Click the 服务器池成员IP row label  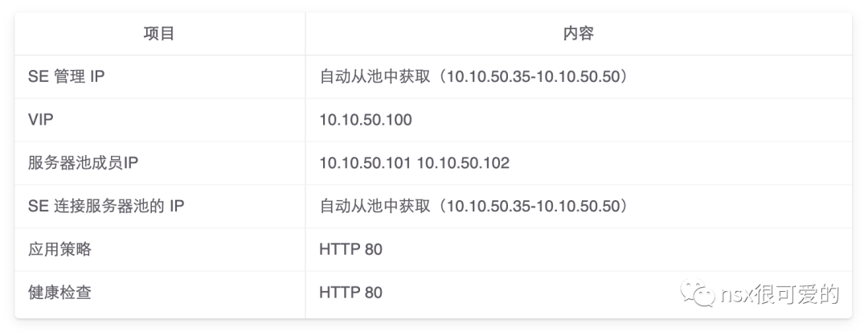pyautogui.click(x=83, y=162)
